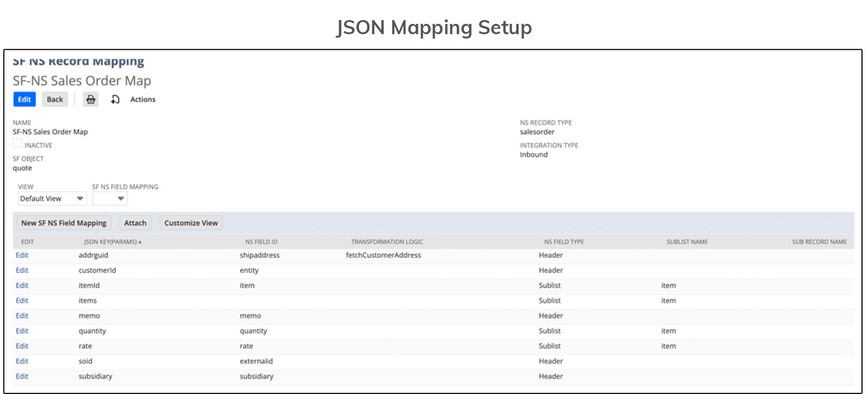Click the entity field ID cell
The width and height of the screenshot is (868, 401).
pyautogui.click(x=249, y=270)
